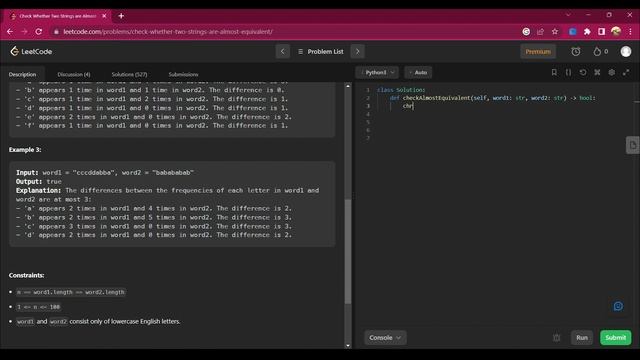The image size is (640, 360).
Task: Click 'checkAlmostEquivalent' function name in code
Action: (x=436, y=98)
